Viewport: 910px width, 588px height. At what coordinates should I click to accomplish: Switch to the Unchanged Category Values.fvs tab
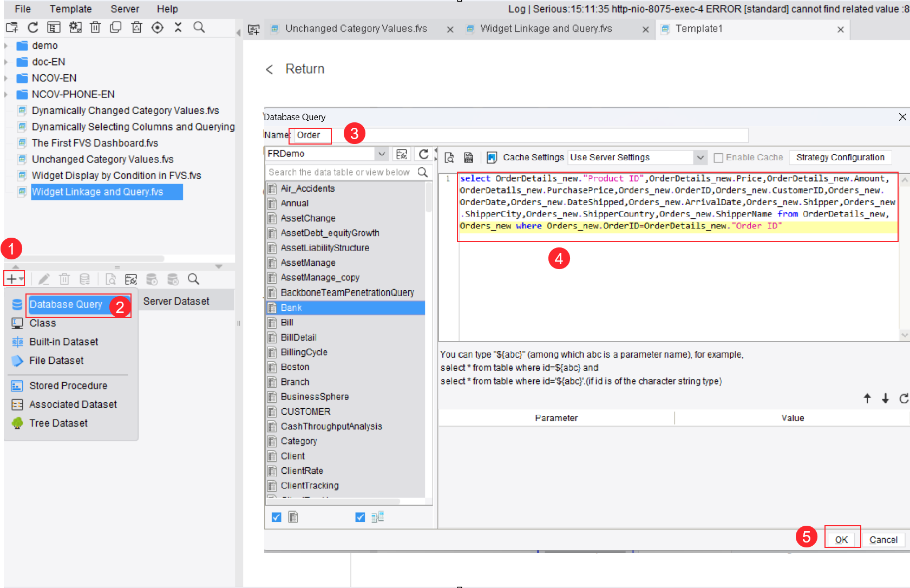tap(356, 29)
